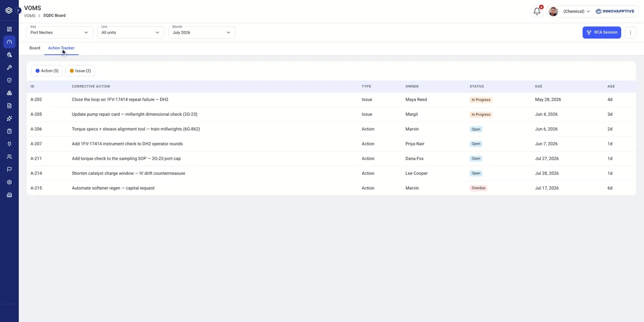644x322 pixels.
Task: Click owner Maya Reed
Action: pyautogui.click(x=416, y=100)
